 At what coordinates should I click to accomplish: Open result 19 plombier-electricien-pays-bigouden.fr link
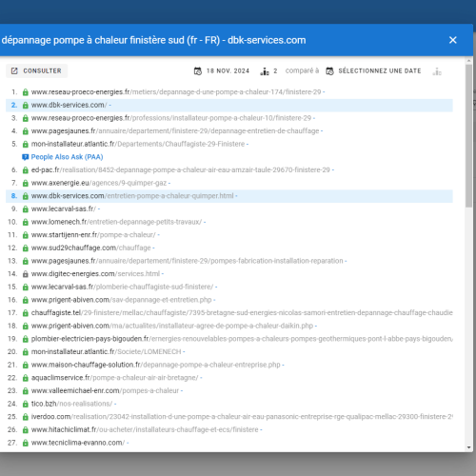[x=242, y=339]
